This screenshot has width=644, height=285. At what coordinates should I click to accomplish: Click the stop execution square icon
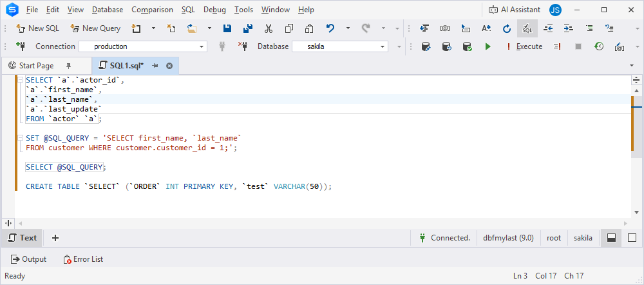point(578,46)
